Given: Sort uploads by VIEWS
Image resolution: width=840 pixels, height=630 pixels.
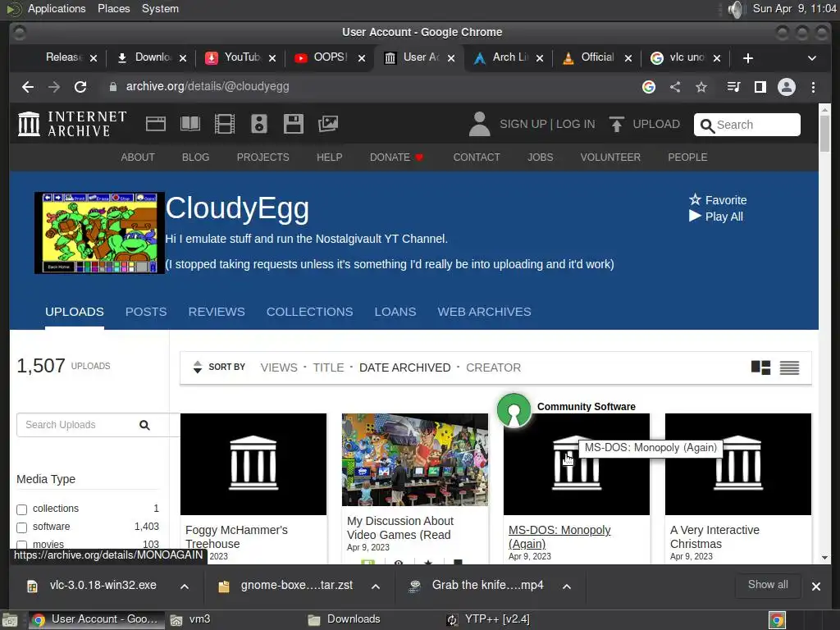Looking at the screenshot, I should (279, 367).
